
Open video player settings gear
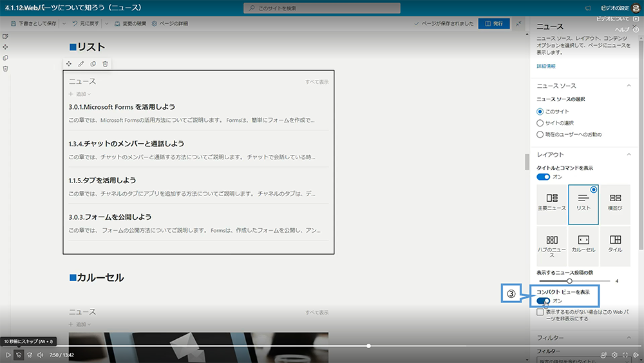(x=614, y=355)
